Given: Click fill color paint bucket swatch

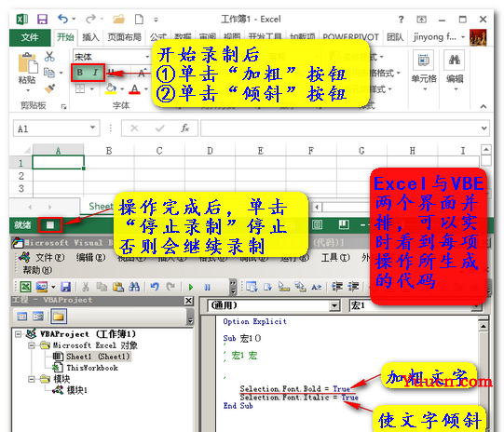Looking at the screenshot, I should 111,88.
